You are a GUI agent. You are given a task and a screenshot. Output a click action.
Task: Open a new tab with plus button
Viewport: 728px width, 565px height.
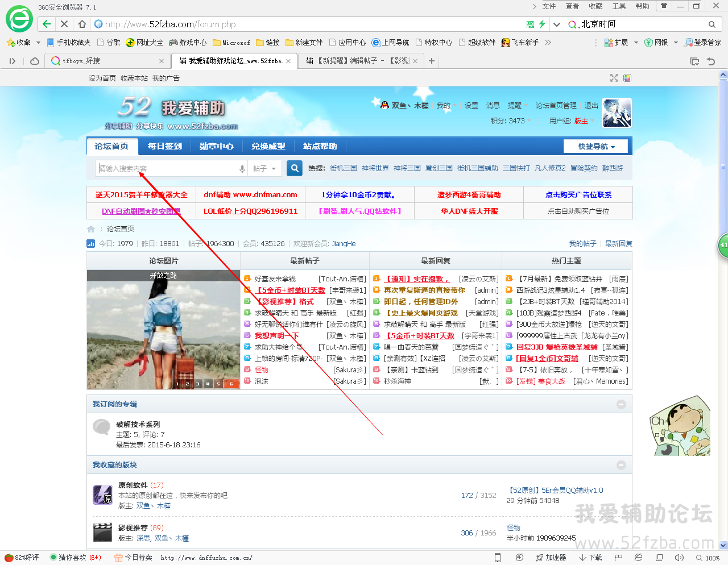432,61
